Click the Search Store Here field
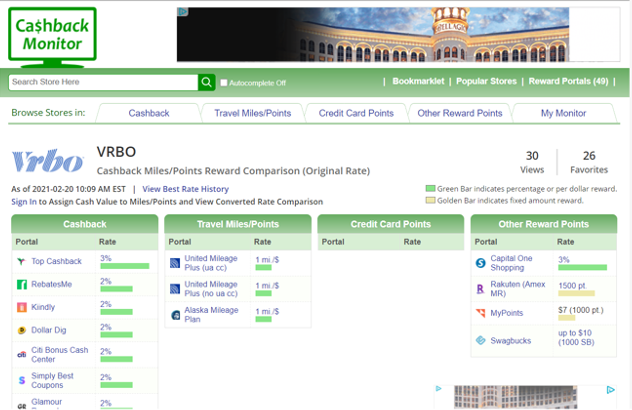 [x=102, y=82]
